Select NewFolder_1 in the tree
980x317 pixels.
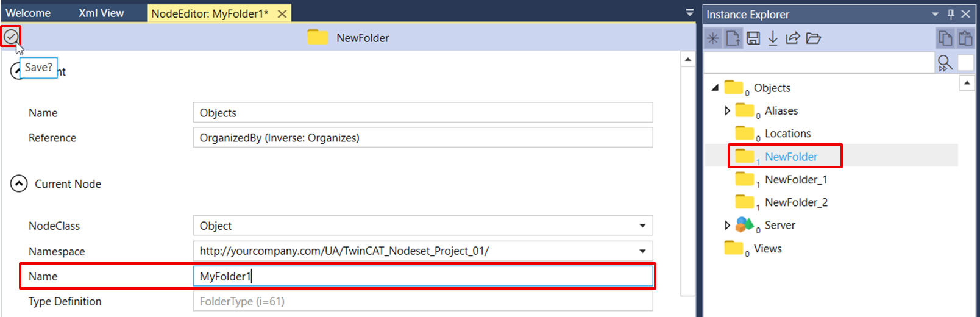[x=796, y=179]
